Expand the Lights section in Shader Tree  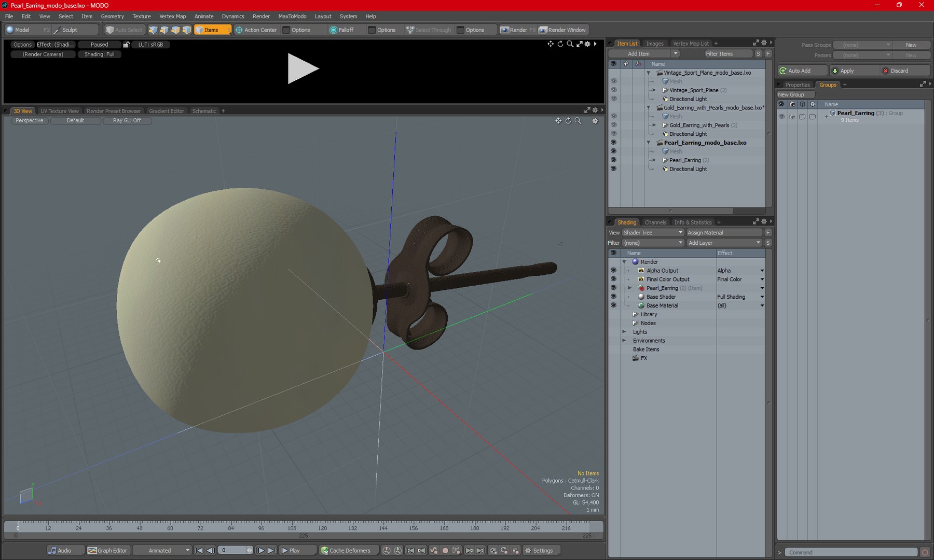click(x=624, y=332)
